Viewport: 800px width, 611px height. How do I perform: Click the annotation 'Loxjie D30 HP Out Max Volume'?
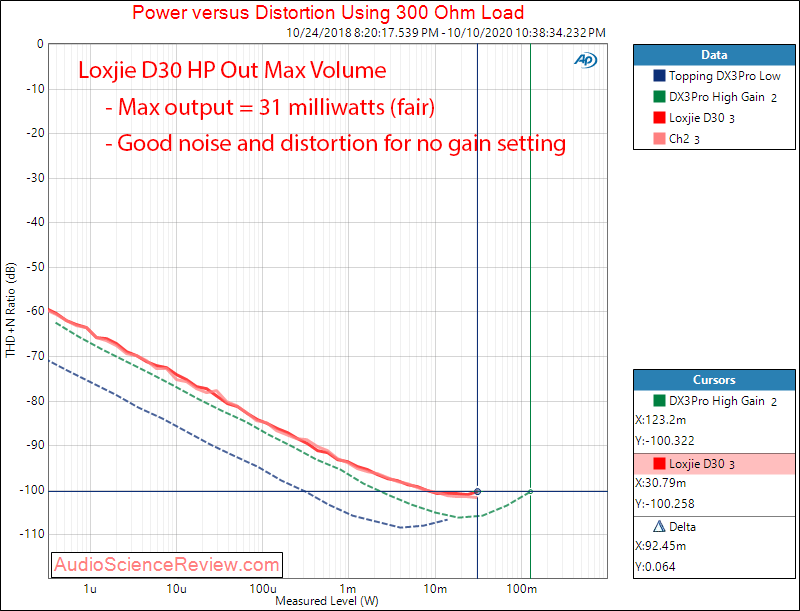click(x=232, y=70)
